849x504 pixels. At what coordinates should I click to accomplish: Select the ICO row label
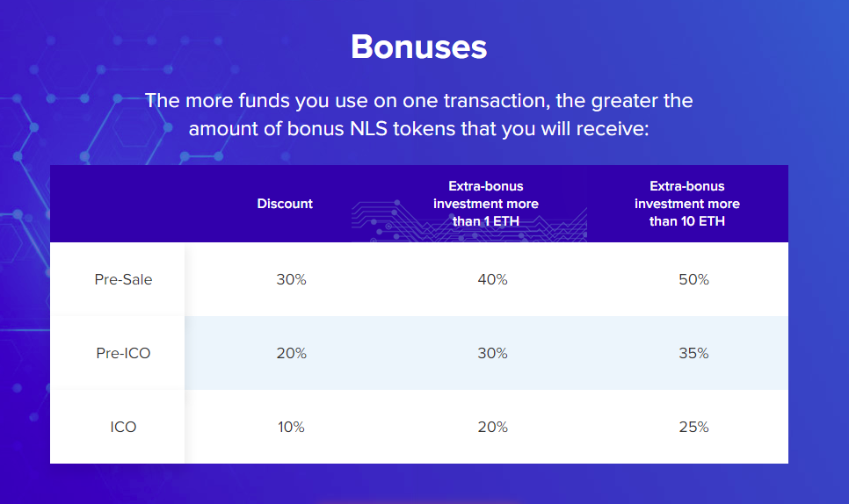[x=123, y=428]
